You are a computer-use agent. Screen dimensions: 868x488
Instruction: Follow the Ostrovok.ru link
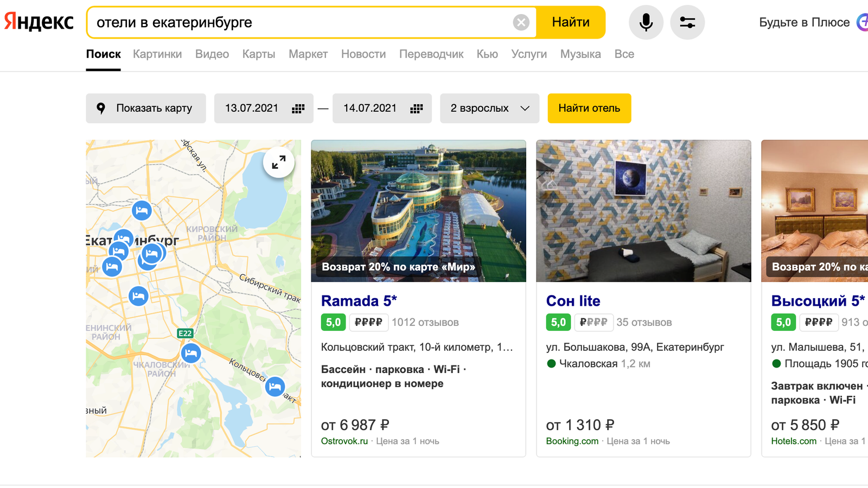344,441
